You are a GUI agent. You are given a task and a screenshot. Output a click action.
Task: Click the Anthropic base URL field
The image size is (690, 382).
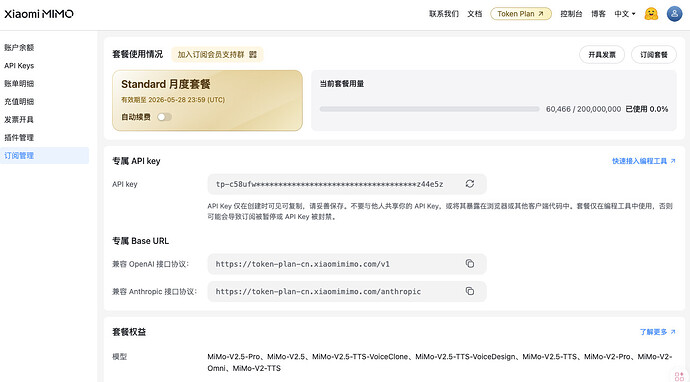[347, 291]
